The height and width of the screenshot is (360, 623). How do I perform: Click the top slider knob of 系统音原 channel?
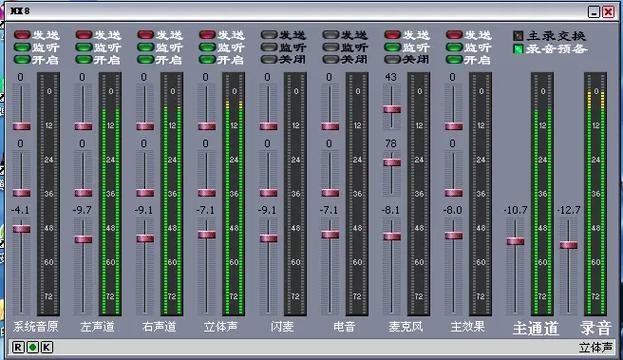click(21, 126)
